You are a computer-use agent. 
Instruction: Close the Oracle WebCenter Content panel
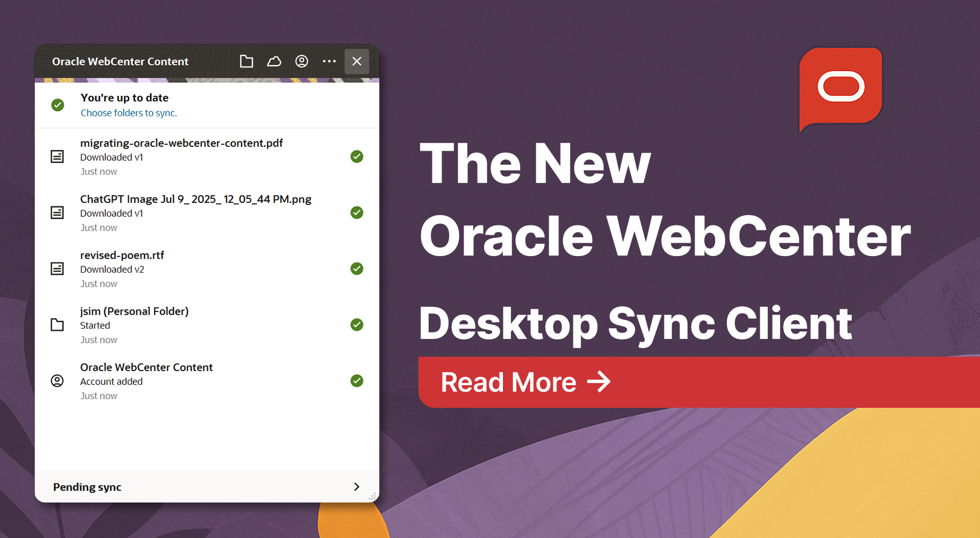click(x=356, y=61)
